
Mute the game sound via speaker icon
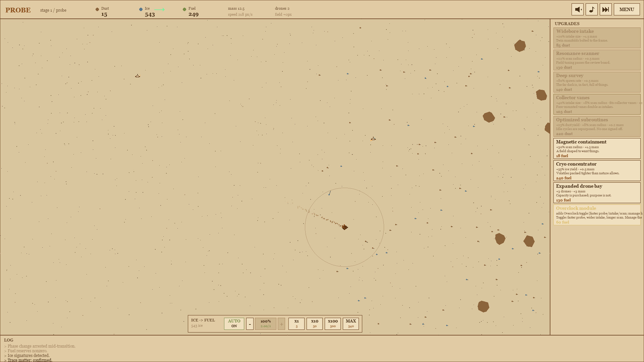pos(577,9)
